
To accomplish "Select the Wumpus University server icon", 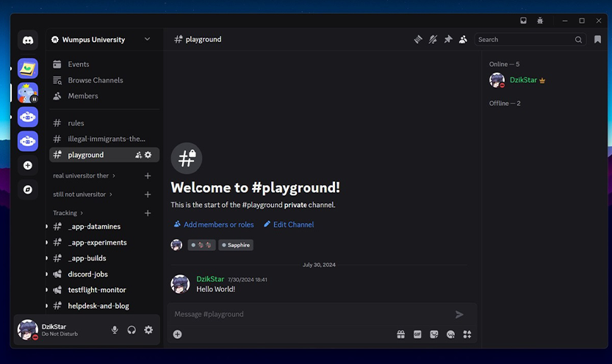I will [28, 92].
